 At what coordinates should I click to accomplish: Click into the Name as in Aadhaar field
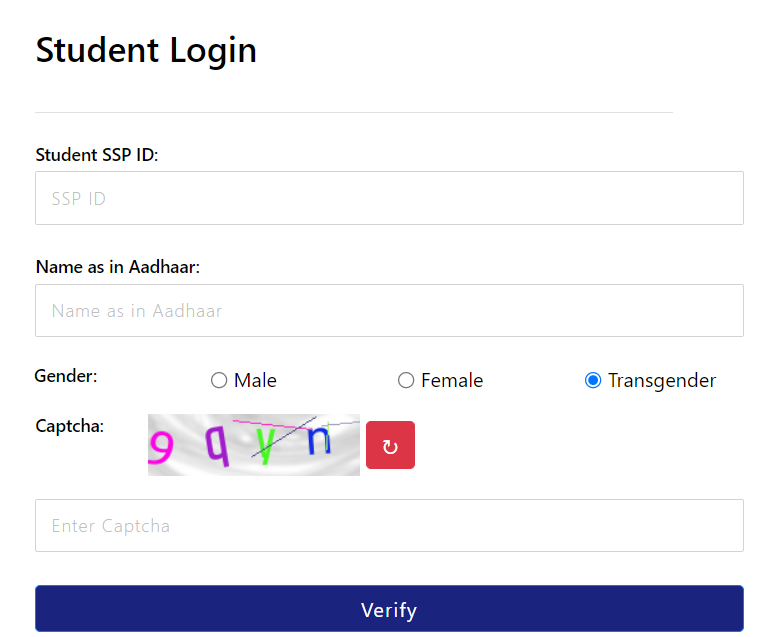point(389,311)
